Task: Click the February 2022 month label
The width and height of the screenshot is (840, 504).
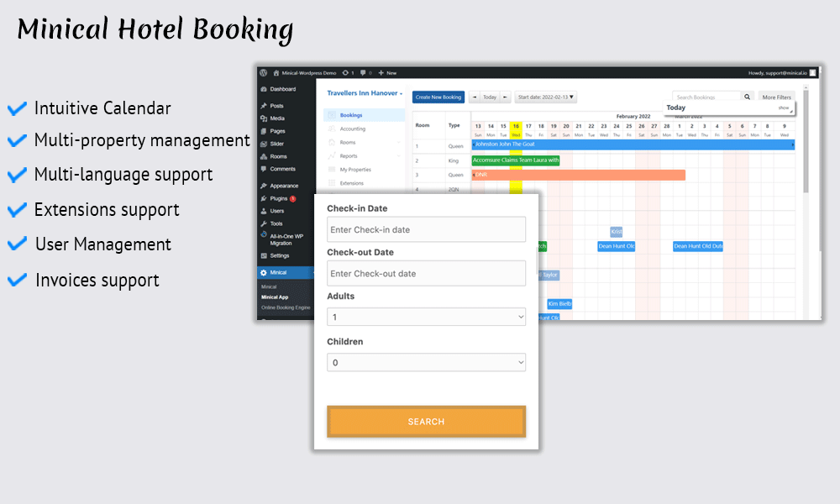Action: pyautogui.click(x=633, y=116)
